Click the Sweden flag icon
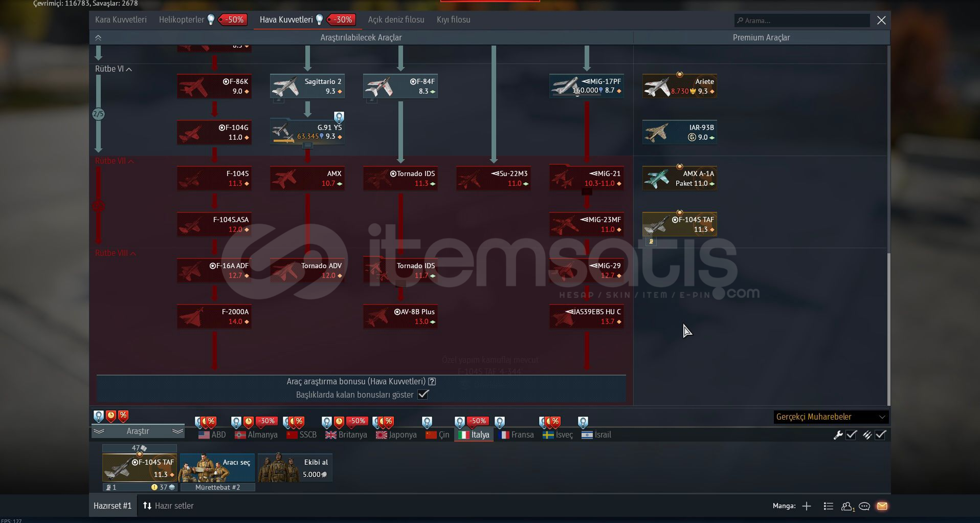 point(548,435)
